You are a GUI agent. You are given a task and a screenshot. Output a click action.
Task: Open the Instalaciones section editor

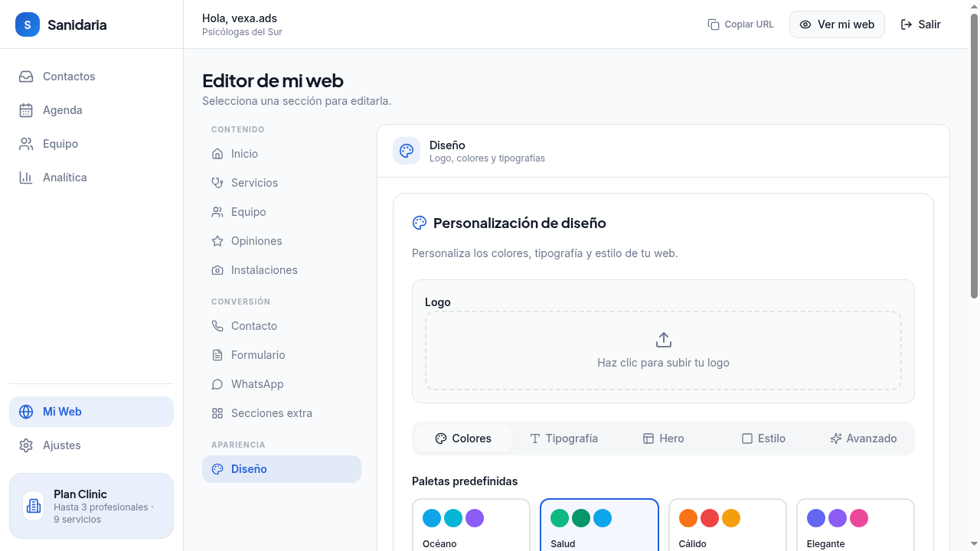tap(282, 270)
